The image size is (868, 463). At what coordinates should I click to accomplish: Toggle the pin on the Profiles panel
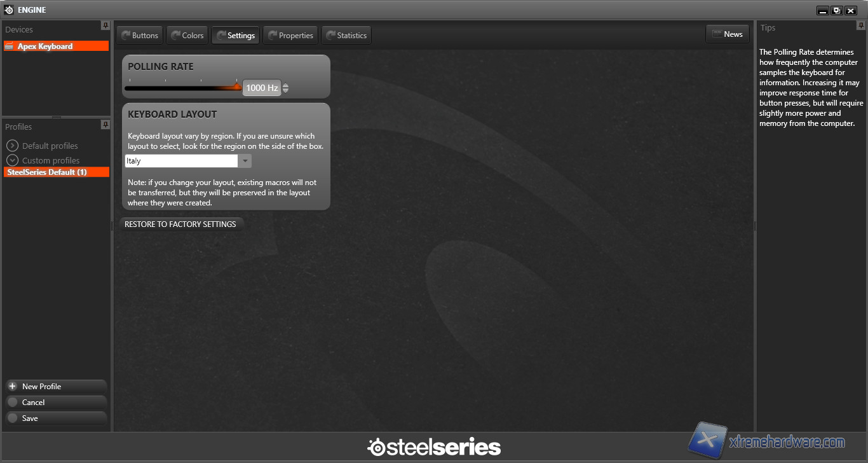[105, 123]
